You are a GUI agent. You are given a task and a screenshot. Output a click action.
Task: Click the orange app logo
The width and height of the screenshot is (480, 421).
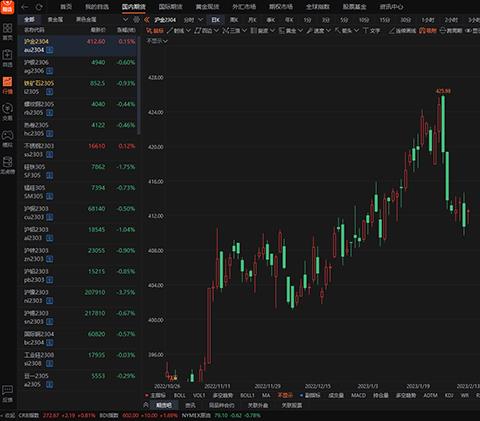(7, 7)
